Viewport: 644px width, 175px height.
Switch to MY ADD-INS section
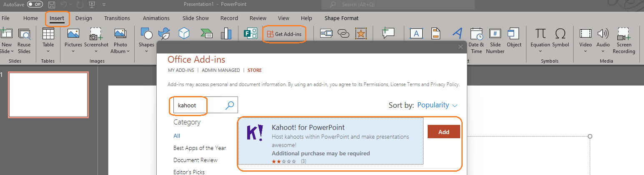(x=181, y=70)
